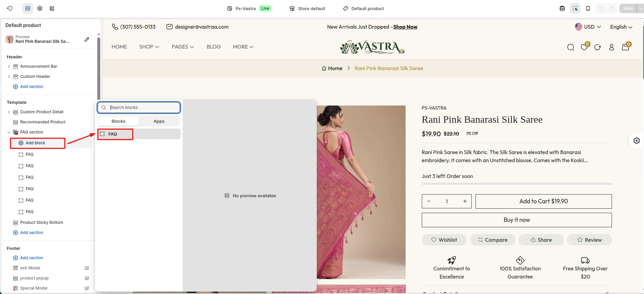Select the Apps tab
Image resolution: width=644 pixels, height=294 pixels.
tap(159, 121)
